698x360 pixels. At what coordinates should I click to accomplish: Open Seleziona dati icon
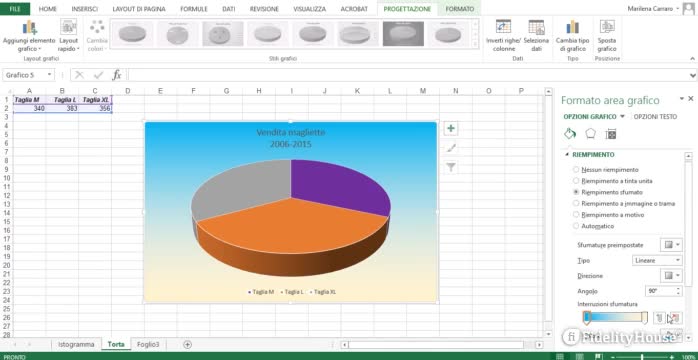pos(536,28)
